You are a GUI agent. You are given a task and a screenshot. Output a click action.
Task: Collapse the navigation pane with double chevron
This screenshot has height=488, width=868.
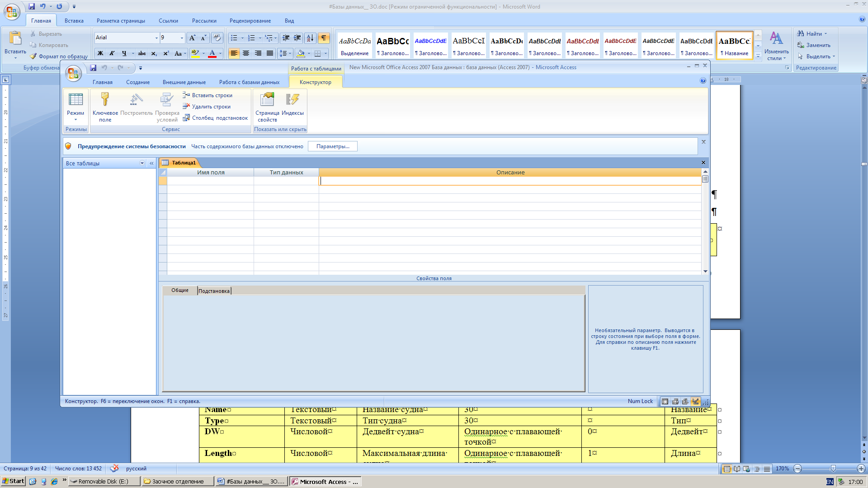click(151, 163)
